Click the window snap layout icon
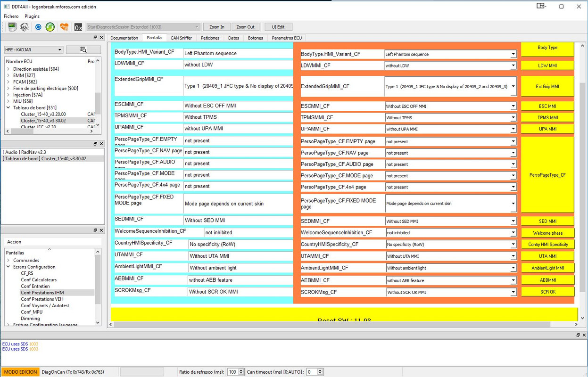Image resolution: width=588 pixels, height=377 pixels. click(541, 6)
